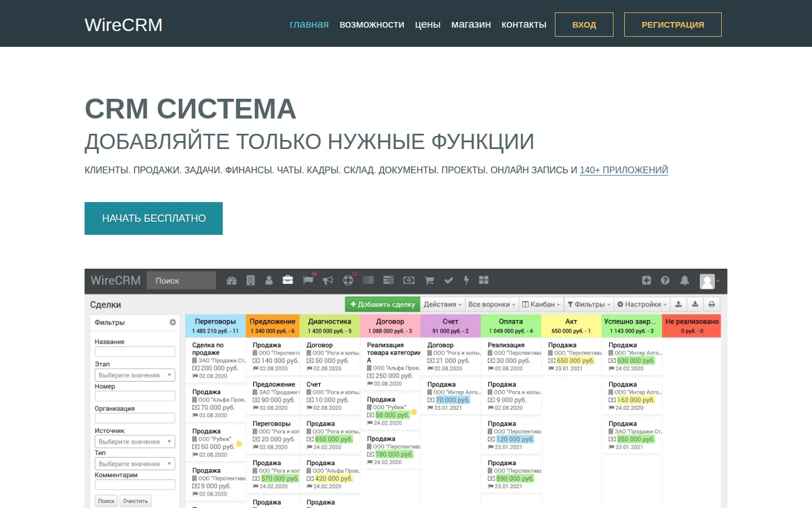Open цены menu item

point(427,24)
